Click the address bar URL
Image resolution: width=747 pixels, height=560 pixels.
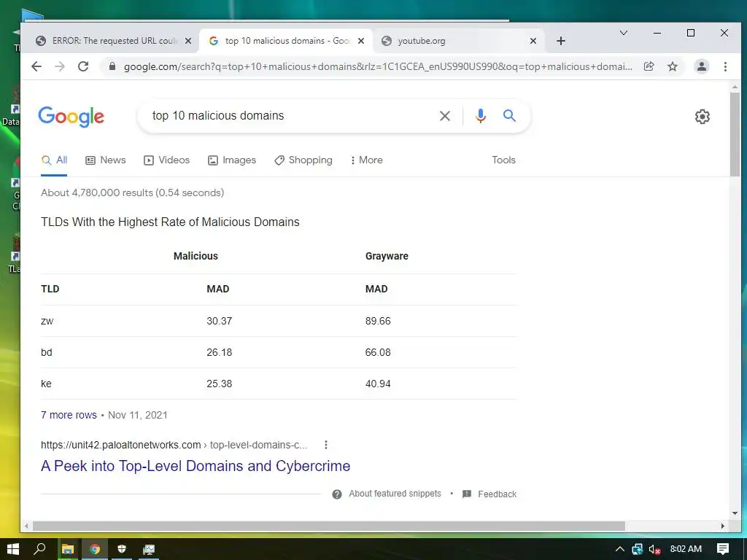pyautogui.click(x=378, y=66)
